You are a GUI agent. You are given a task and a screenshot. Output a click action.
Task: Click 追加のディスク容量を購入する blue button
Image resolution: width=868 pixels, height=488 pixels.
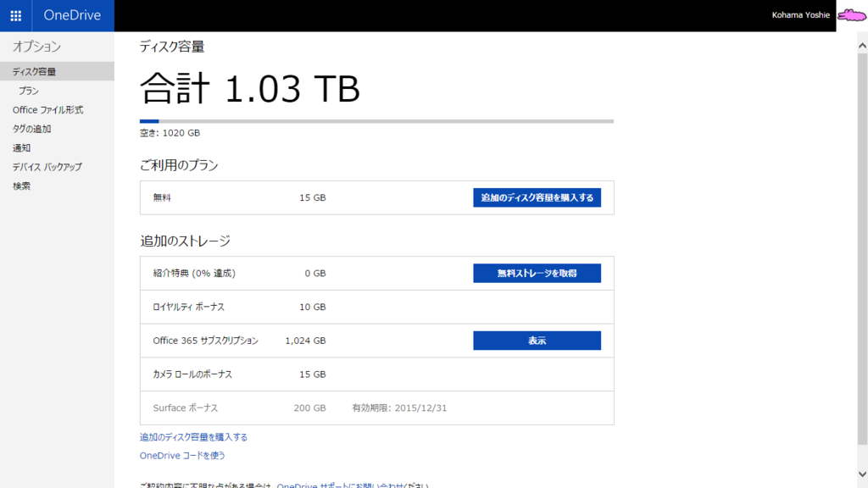(x=537, y=197)
